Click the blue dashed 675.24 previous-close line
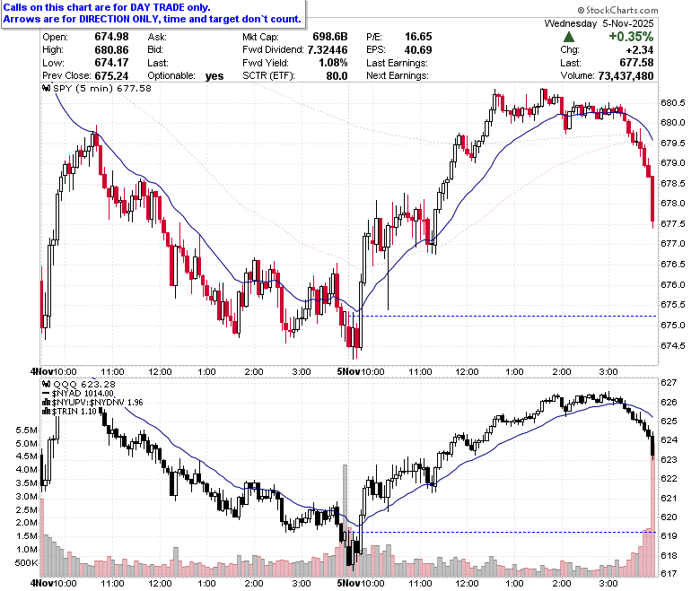The height and width of the screenshot is (591, 700). (509, 317)
